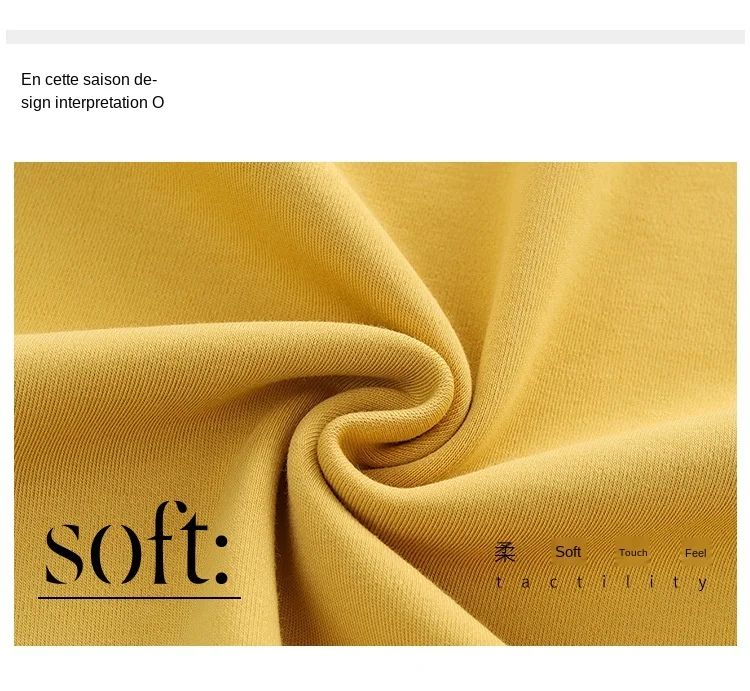
Task: Click the spaced 'tactility' caption
Action: [602, 582]
